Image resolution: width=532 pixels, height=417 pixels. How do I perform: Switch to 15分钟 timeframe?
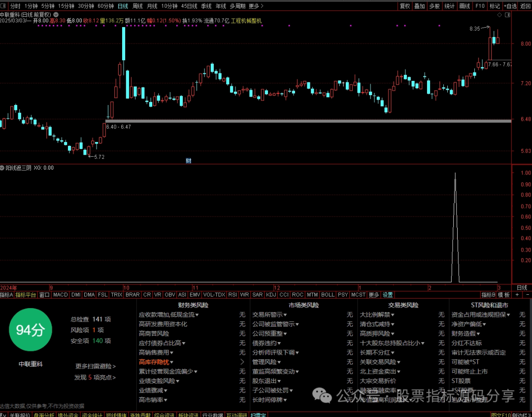[x=66, y=6]
